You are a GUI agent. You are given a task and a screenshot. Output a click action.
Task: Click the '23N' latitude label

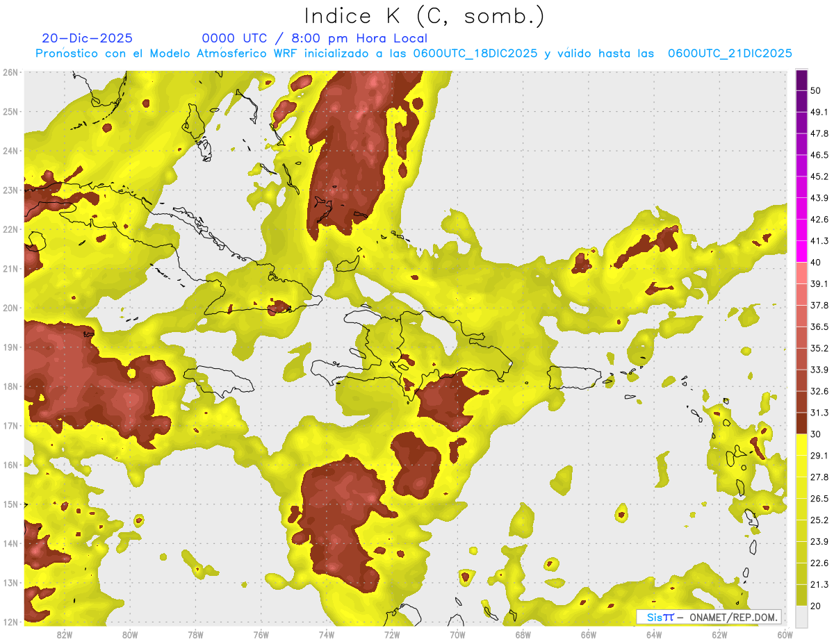tap(10, 190)
